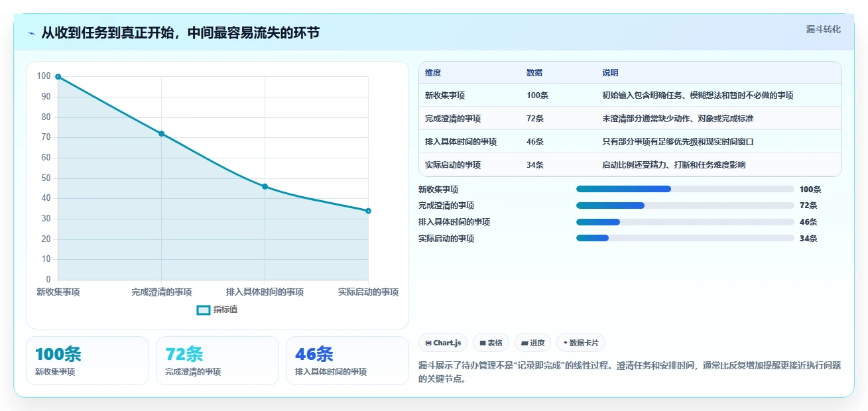The width and height of the screenshot is (868, 411).
Task: Click the chart point at 实际启动的事项
Action: [x=368, y=211]
